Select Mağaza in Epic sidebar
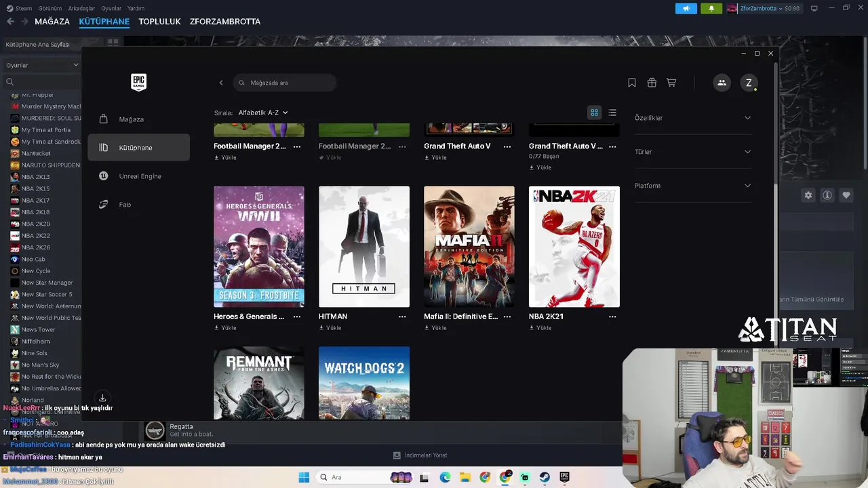The image size is (868, 488). coord(138,119)
